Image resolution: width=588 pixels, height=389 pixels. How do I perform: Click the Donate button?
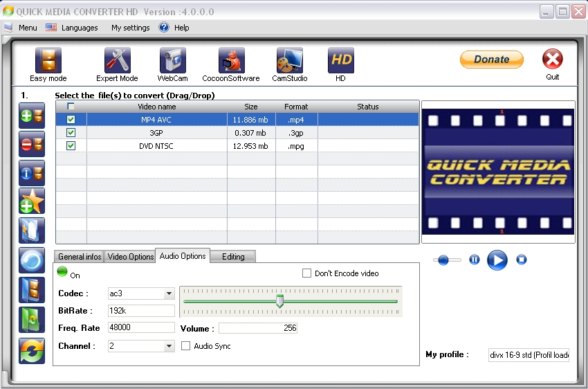[x=492, y=60]
